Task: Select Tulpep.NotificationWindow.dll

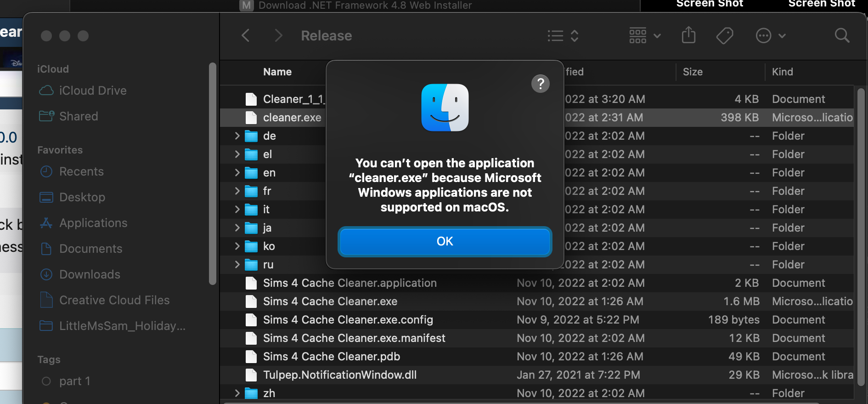Action: tap(340, 375)
